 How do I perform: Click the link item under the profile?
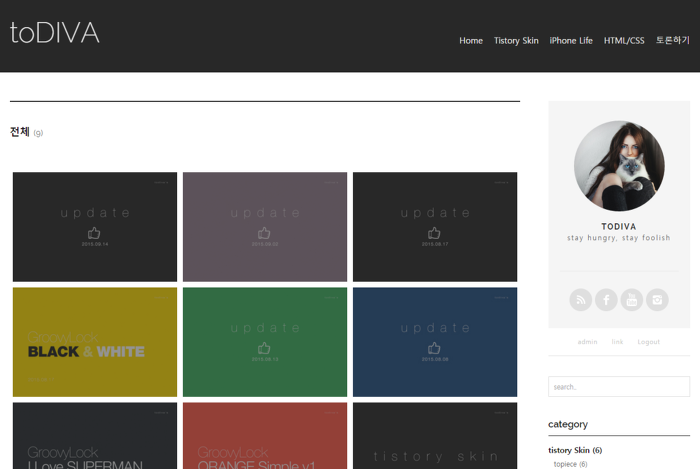pos(617,342)
